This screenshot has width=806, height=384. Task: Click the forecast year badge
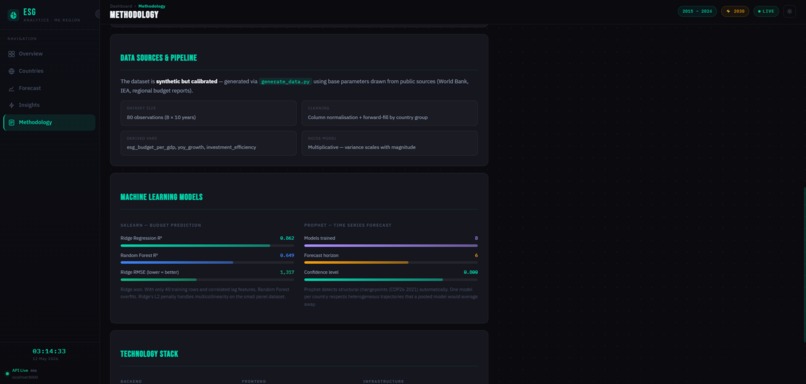735,11
